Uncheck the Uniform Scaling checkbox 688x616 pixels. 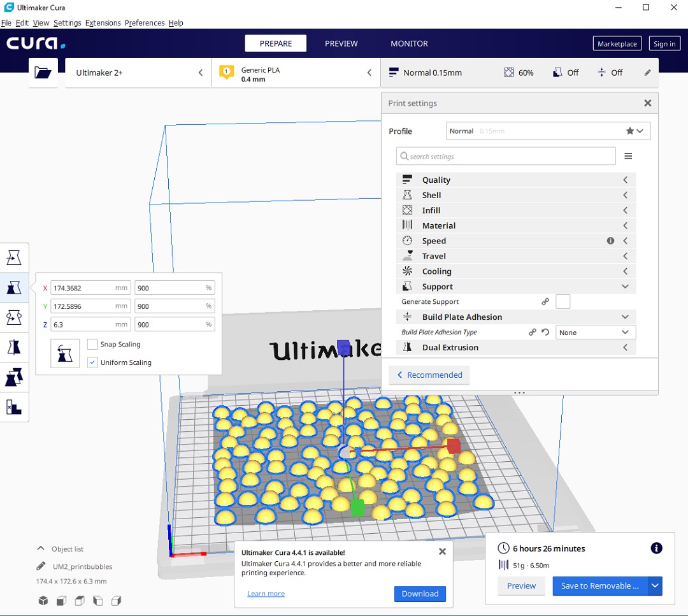(92, 362)
